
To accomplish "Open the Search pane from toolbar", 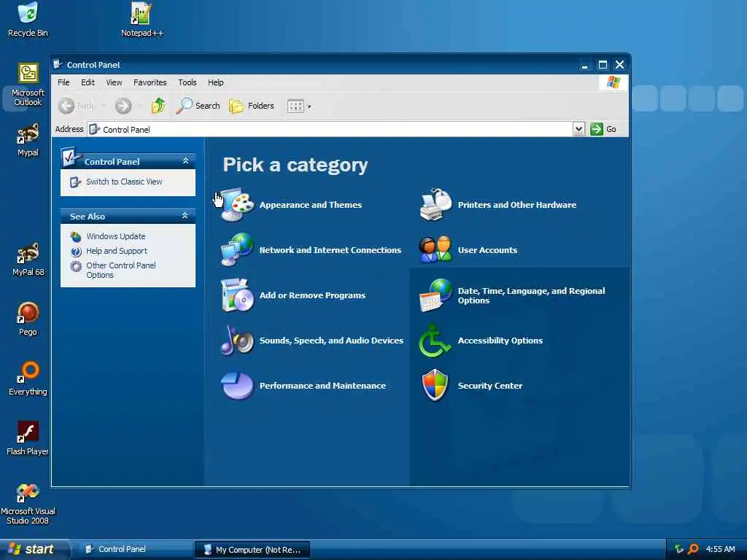I will pyautogui.click(x=198, y=106).
